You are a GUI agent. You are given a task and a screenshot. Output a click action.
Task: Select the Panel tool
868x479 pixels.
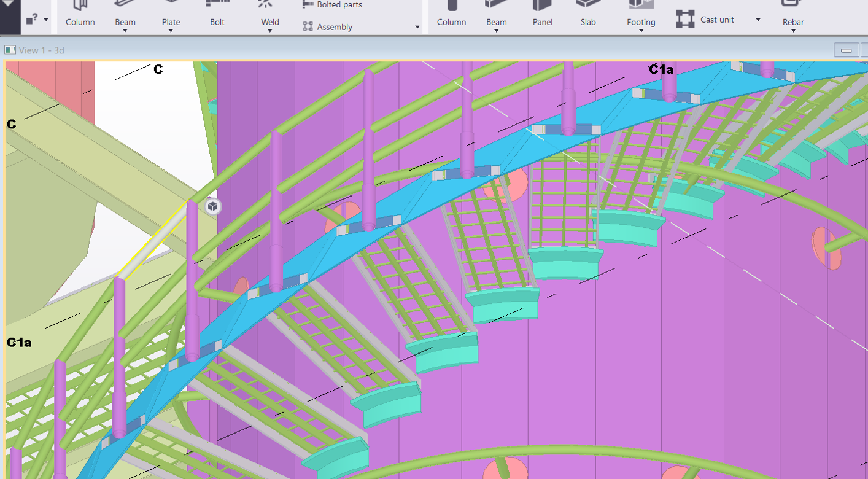coord(542,16)
